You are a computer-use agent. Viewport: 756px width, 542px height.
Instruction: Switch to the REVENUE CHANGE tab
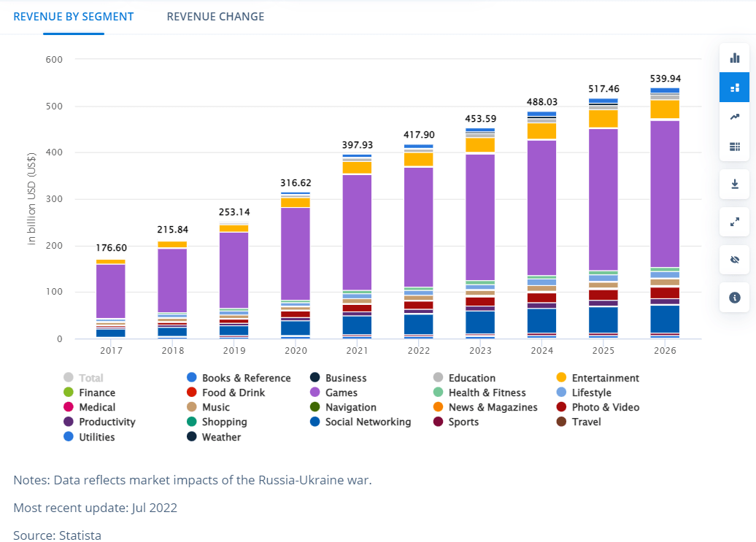[215, 16]
